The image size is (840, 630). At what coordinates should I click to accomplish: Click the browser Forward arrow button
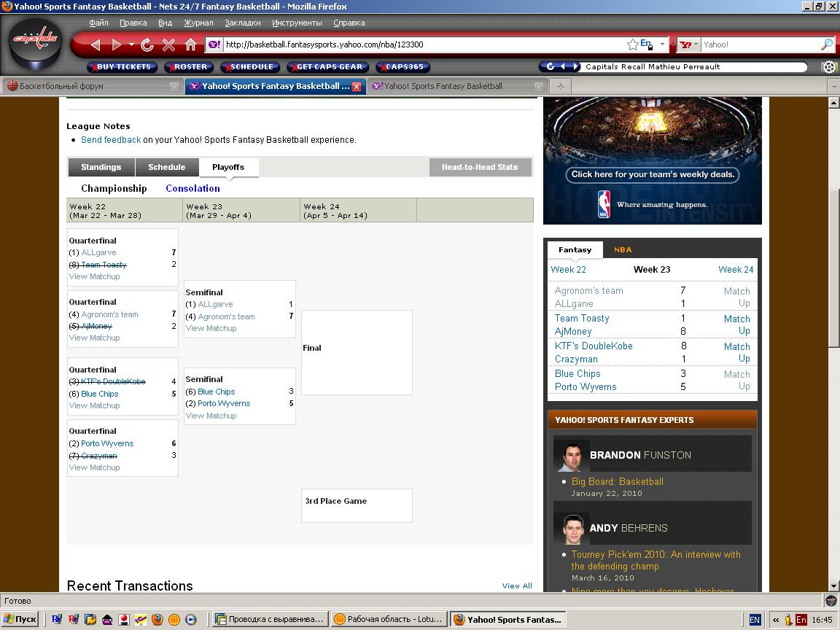click(x=116, y=45)
